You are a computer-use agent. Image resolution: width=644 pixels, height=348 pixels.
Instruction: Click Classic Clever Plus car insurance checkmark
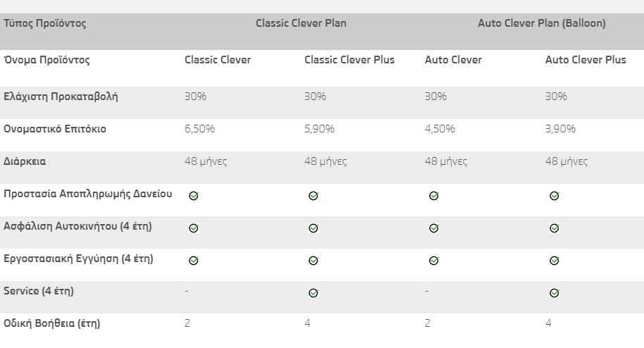click(x=314, y=228)
